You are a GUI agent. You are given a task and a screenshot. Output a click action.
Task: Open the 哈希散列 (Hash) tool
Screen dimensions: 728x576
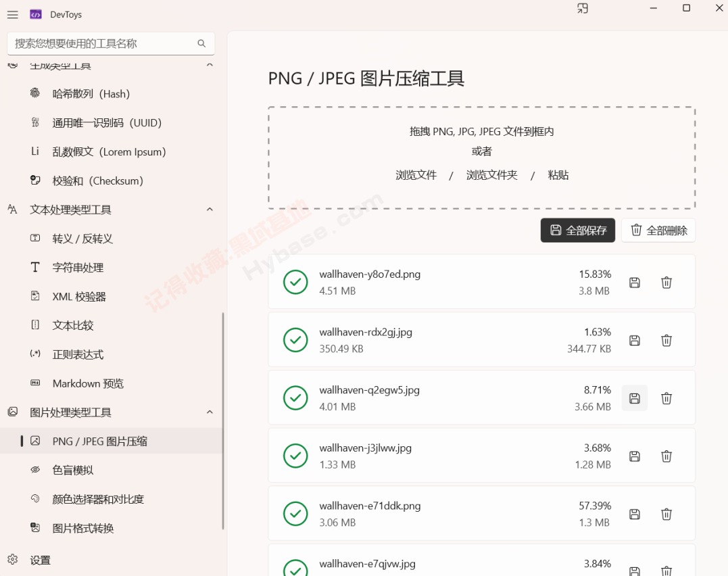coord(112,94)
